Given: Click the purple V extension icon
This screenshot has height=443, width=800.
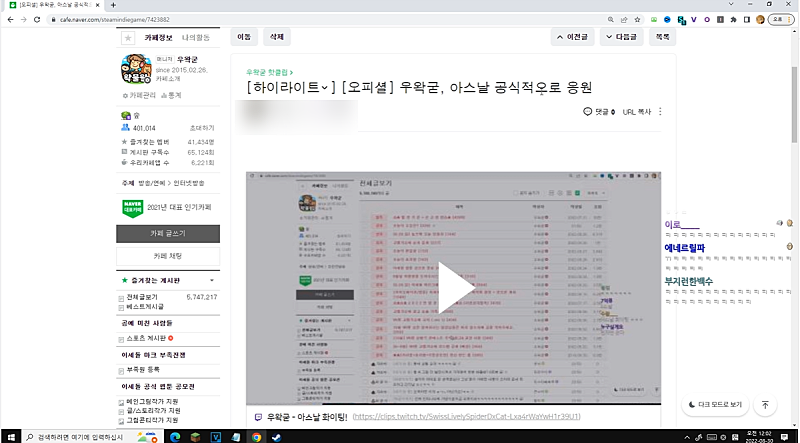Looking at the screenshot, I should [693, 19].
